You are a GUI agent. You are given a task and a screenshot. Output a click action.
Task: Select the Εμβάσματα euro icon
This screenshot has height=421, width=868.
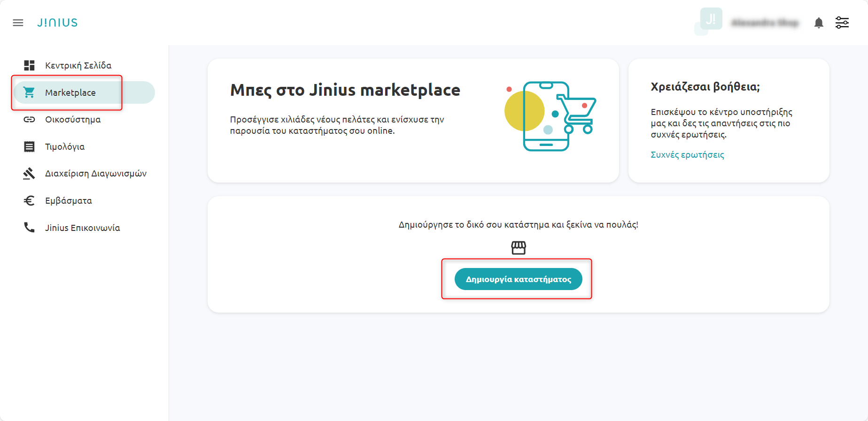(29, 201)
